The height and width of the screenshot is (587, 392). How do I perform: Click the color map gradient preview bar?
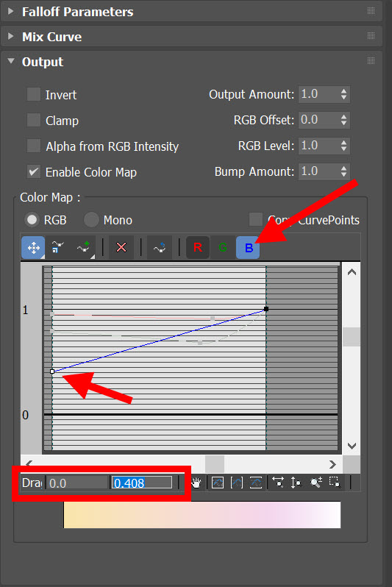202,515
